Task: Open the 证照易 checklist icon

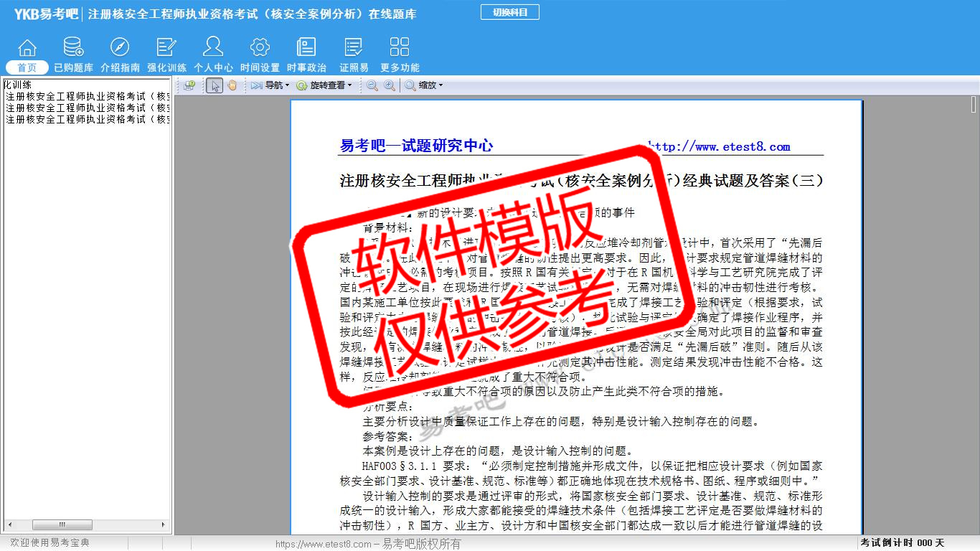Action: point(354,55)
